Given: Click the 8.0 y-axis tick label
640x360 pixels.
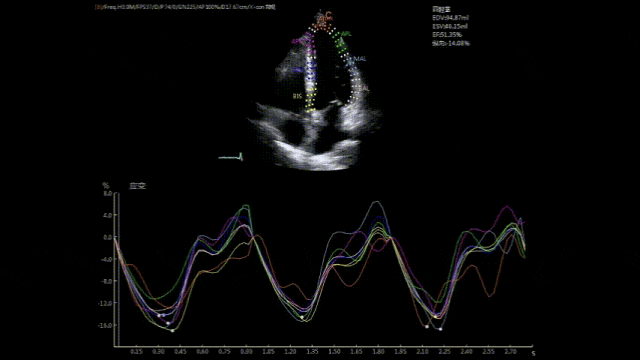Looking at the screenshot, I should (x=107, y=193).
